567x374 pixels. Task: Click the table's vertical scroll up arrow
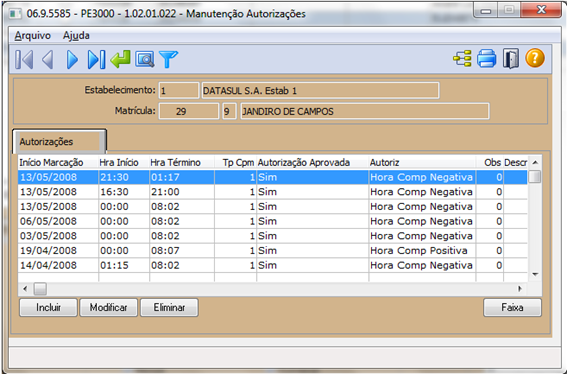point(535,163)
